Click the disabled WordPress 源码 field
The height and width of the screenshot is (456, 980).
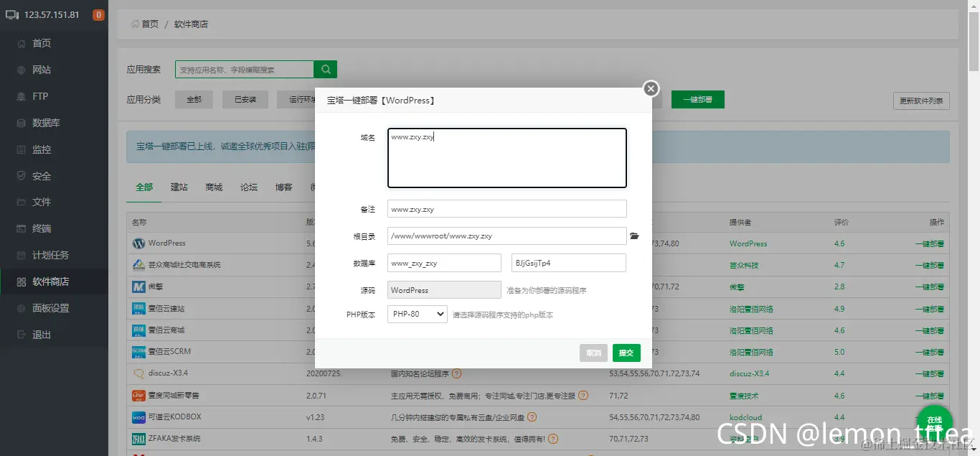[444, 290]
